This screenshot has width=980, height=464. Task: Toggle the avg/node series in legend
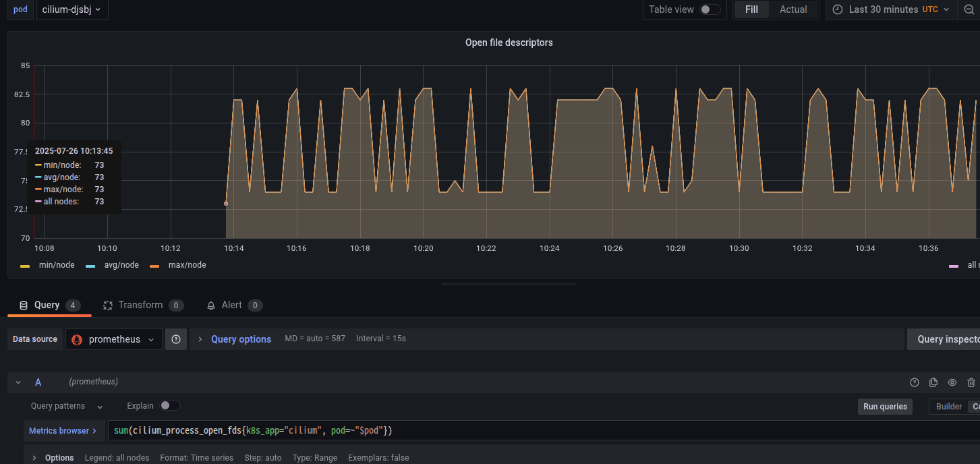click(x=121, y=265)
